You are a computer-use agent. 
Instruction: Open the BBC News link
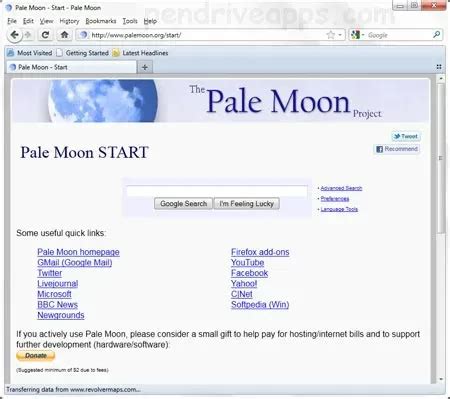point(57,305)
